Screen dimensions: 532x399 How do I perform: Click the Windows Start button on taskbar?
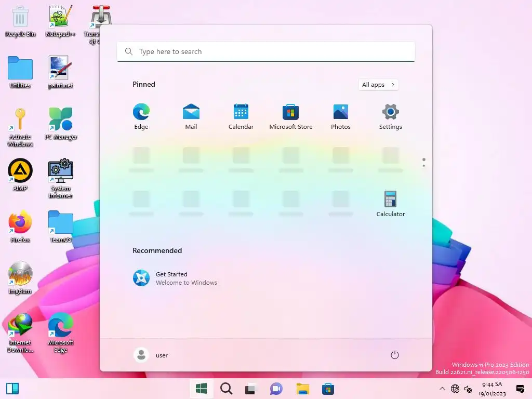(201, 389)
